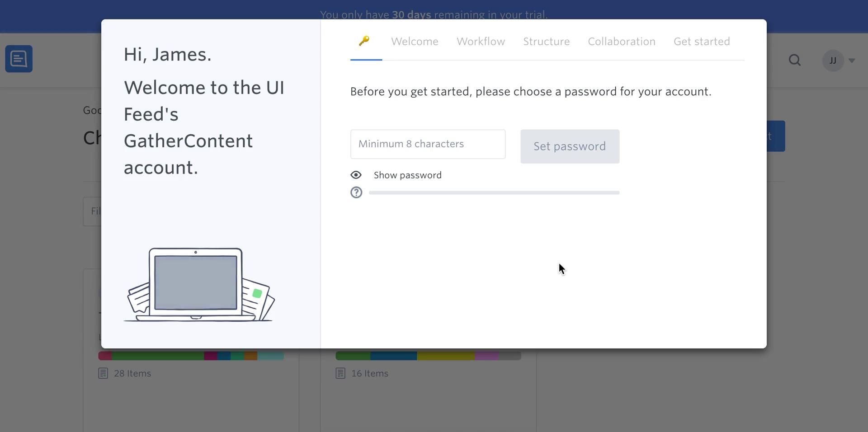Click the laptop illustration
Image resolution: width=868 pixels, height=432 pixels.
pyautogui.click(x=199, y=285)
